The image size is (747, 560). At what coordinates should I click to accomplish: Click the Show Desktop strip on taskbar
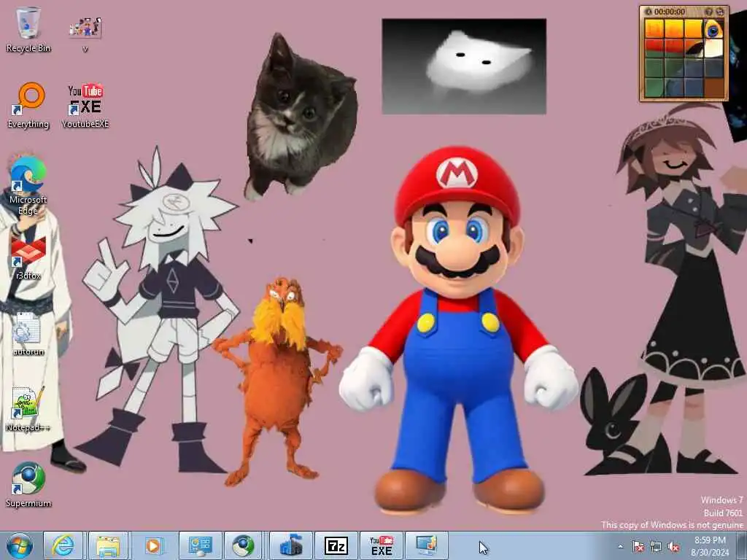(742, 545)
